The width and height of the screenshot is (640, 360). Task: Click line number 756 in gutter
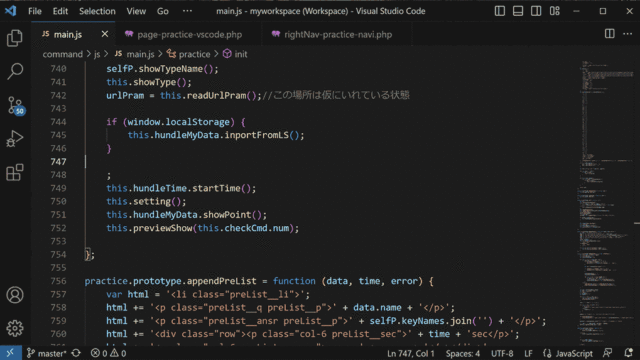(x=58, y=281)
